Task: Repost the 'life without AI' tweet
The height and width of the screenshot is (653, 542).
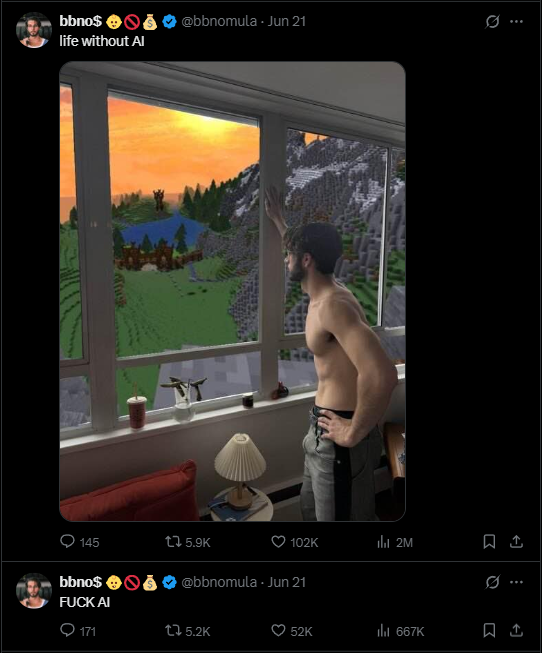Action: 188,542
